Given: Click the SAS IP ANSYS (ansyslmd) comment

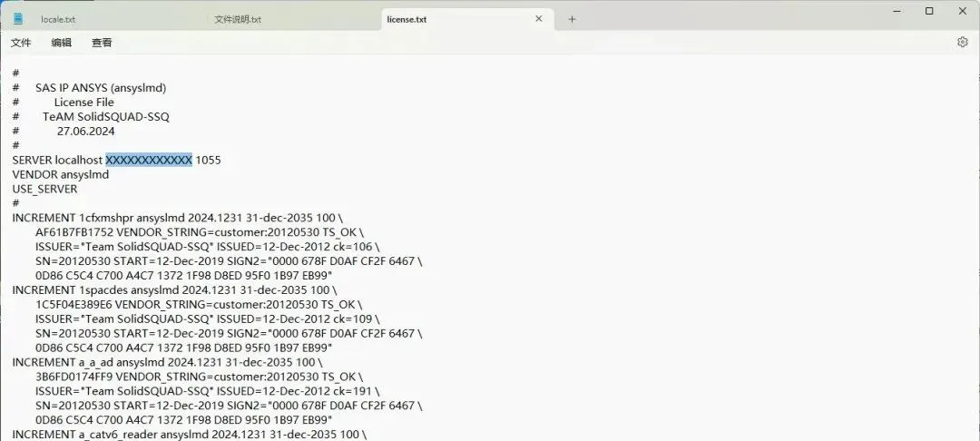Looking at the screenshot, I should (101, 88).
